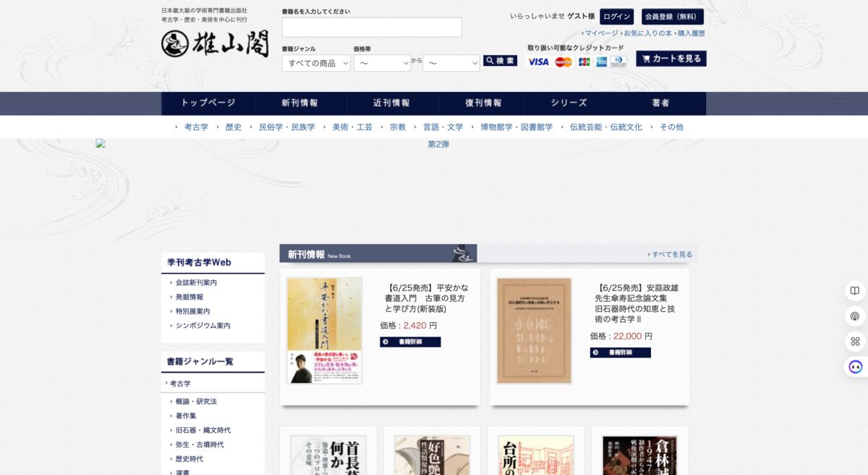Image resolution: width=868 pixels, height=475 pixels.
Task: Open マイページ link
Action: click(x=602, y=33)
